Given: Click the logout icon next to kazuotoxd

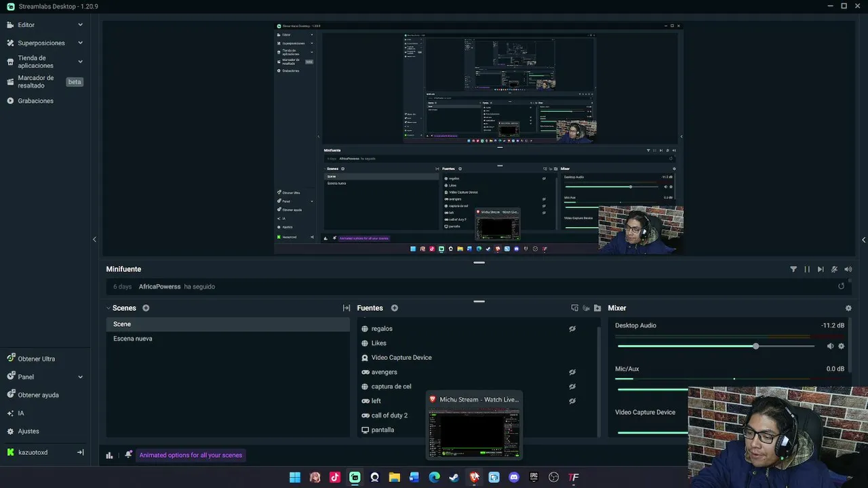Looking at the screenshot, I should [x=80, y=452].
